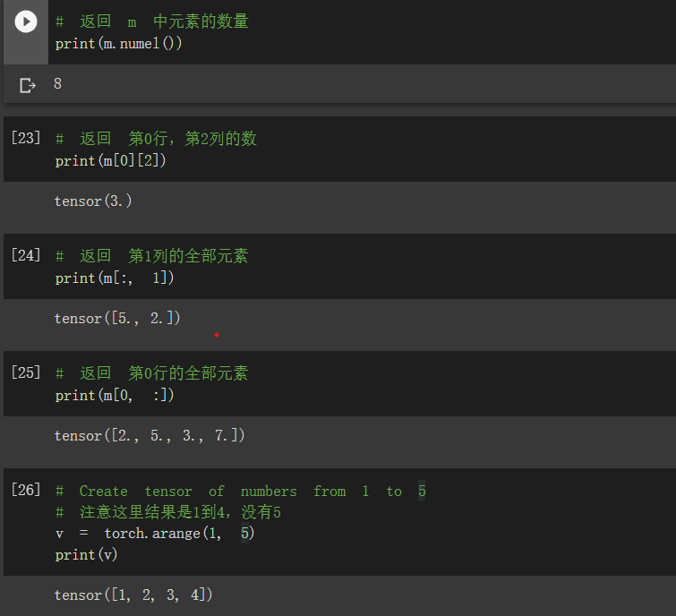Click the print(m[:, 1]) code line
This screenshot has height=616, width=676.
(115, 278)
